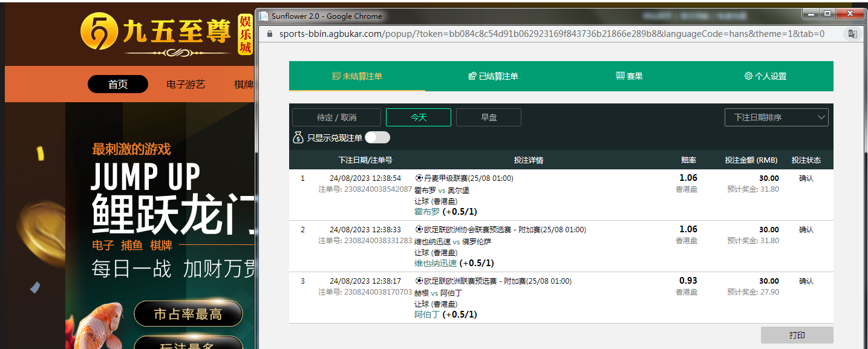Image resolution: width=868 pixels, height=349 pixels.
Task: Click the 投注状态 column header
Action: pos(806,160)
